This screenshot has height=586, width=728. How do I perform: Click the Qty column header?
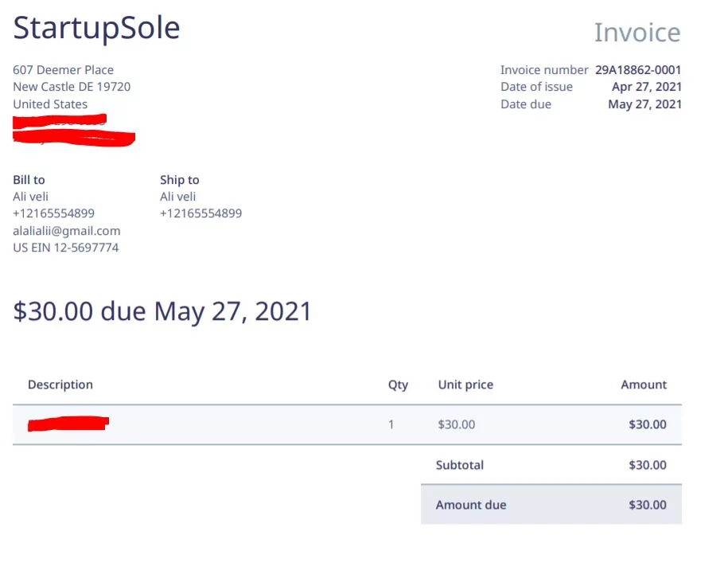tap(398, 385)
